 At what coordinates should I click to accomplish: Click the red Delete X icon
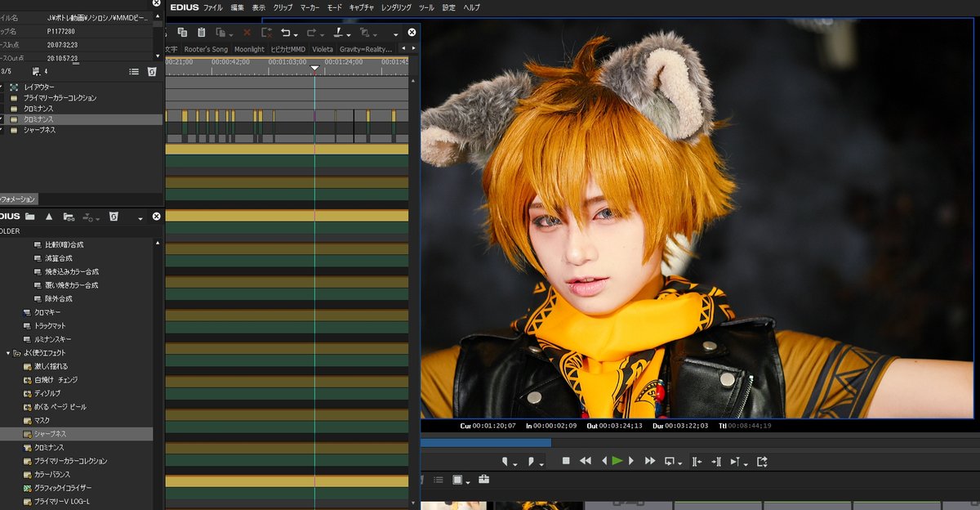pyautogui.click(x=247, y=32)
